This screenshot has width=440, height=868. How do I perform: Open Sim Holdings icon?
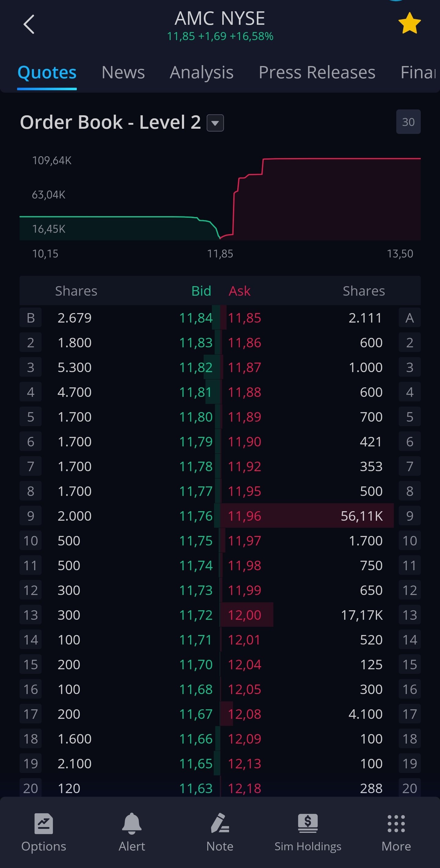(308, 824)
